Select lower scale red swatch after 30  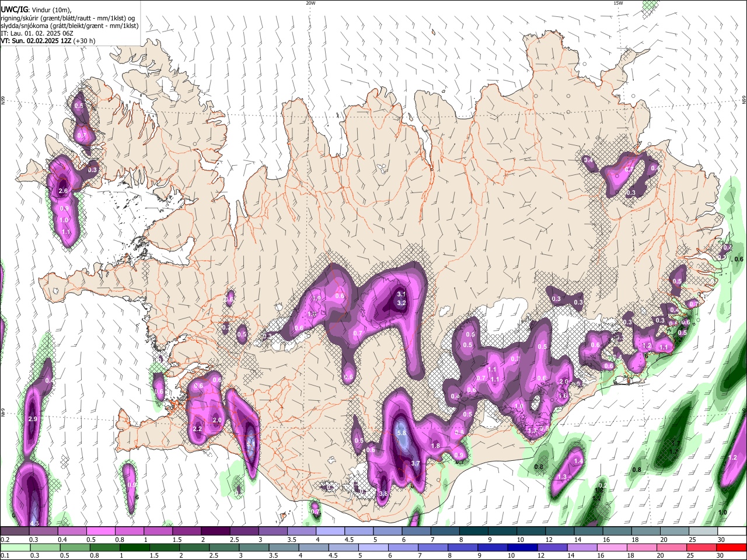[731, 547]
